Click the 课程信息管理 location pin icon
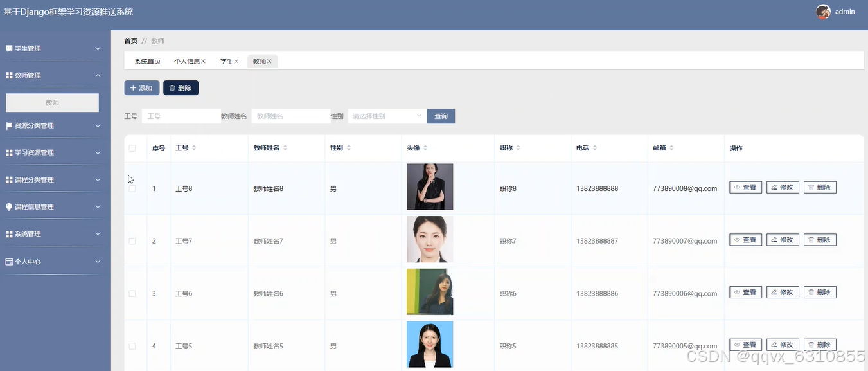Screen dimensions: 868x371 click(9, 206)
